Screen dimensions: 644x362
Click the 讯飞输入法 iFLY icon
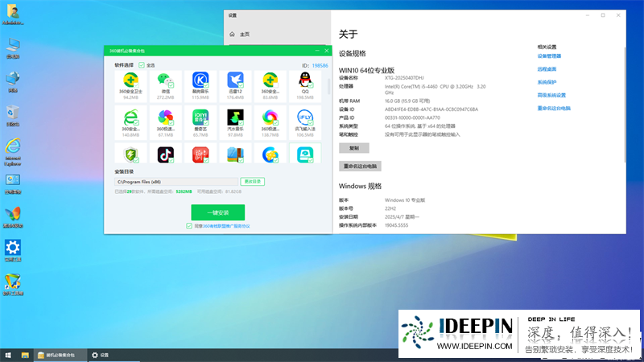(x=305, y=117)
